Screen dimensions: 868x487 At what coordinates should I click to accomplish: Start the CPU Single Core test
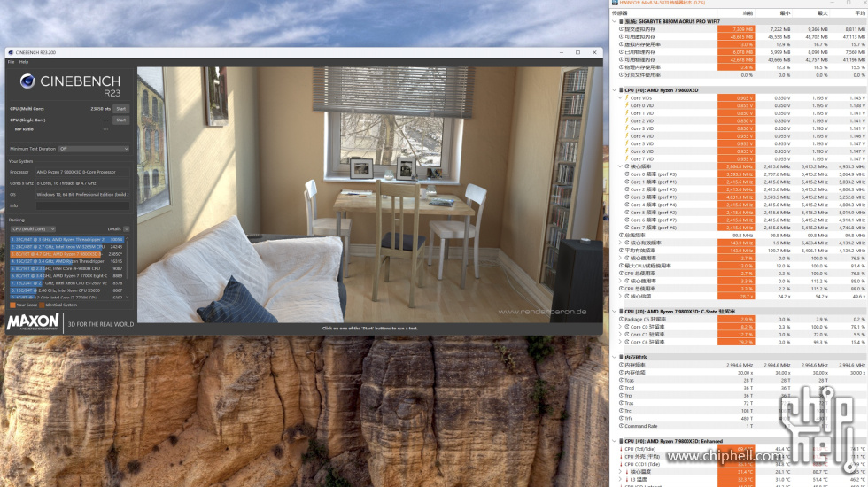pyautogui.click(x=121, y=120)
